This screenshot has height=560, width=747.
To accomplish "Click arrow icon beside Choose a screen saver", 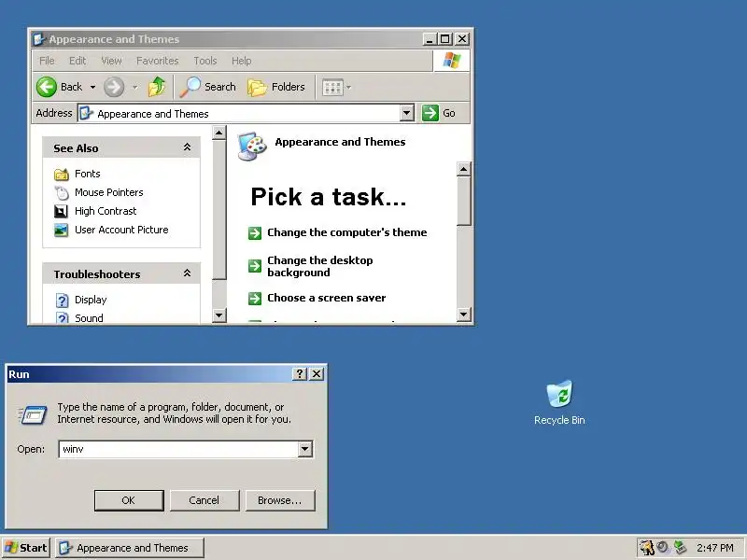I will click(255, 299).
